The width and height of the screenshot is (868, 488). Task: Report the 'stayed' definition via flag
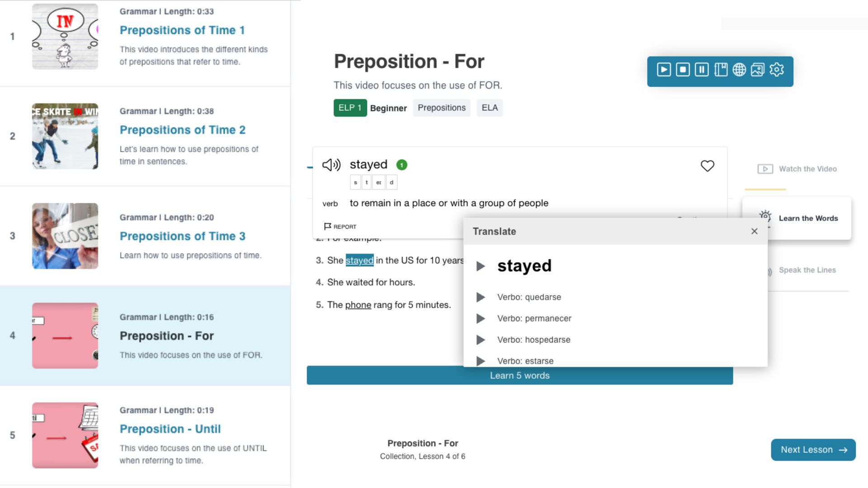pos(340,226)
